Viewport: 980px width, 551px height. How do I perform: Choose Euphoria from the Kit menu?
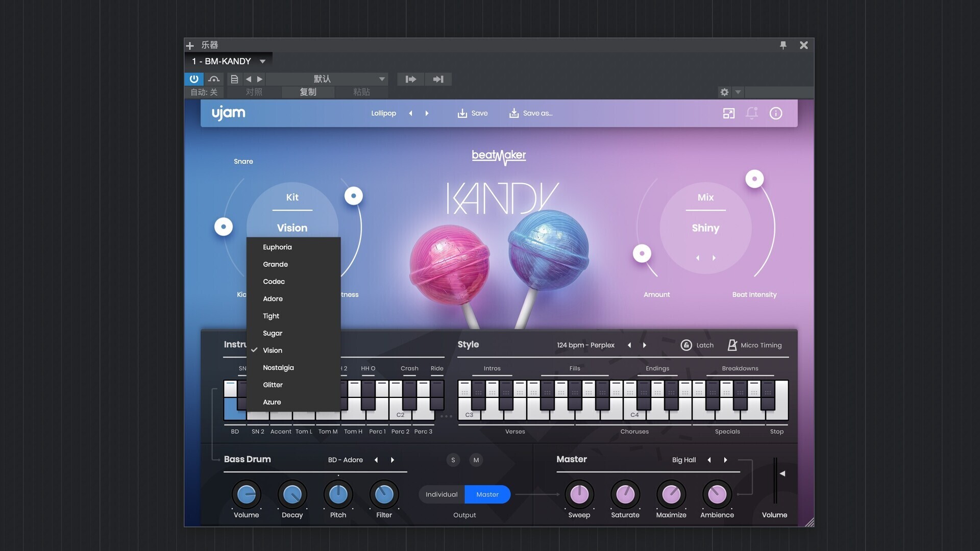293,247
